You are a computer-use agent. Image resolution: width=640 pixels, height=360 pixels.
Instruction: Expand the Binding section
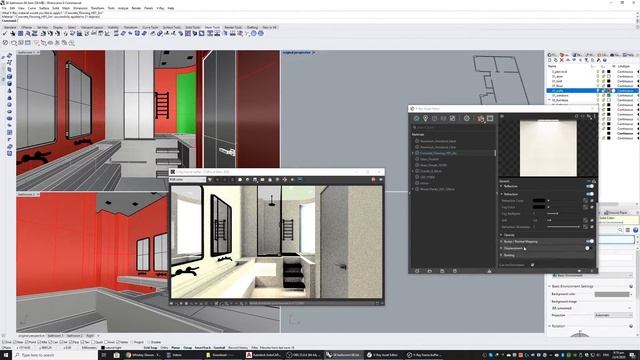pyautogui.click(x=502, y=255)
